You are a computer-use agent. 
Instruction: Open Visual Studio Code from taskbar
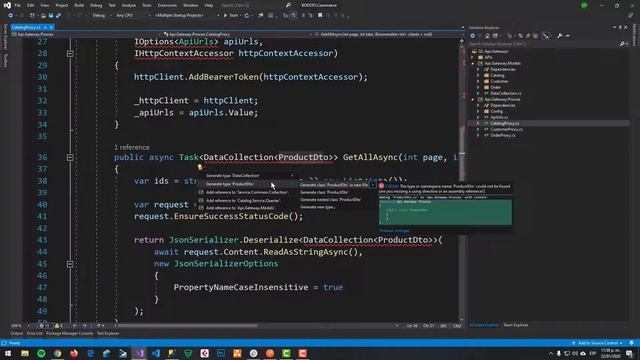[x=156, y=353]
